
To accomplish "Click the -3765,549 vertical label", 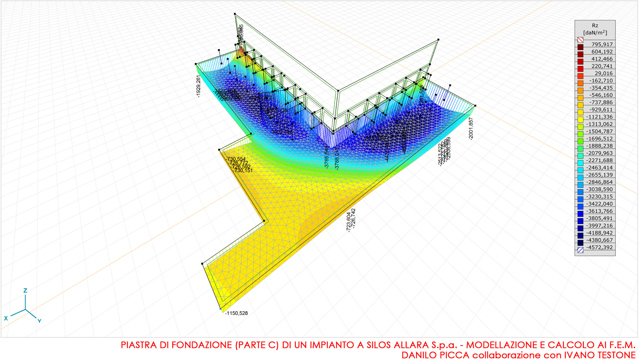I will 326,158.
